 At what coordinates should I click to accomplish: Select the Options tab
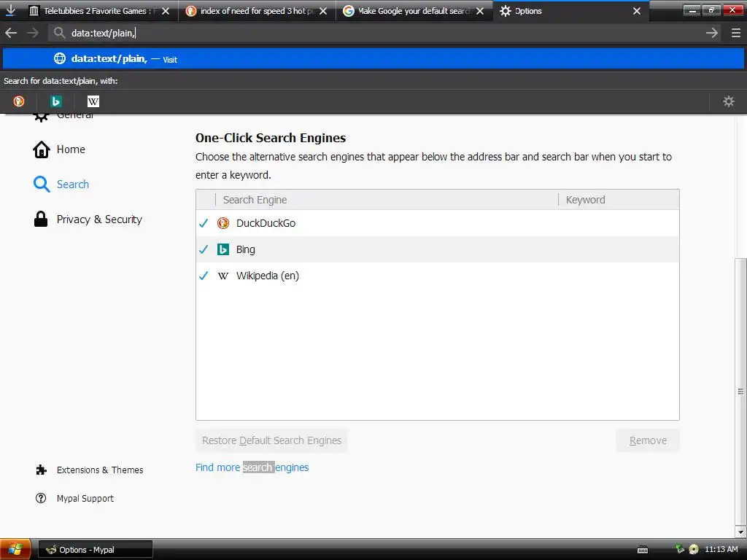coord(570,11)
